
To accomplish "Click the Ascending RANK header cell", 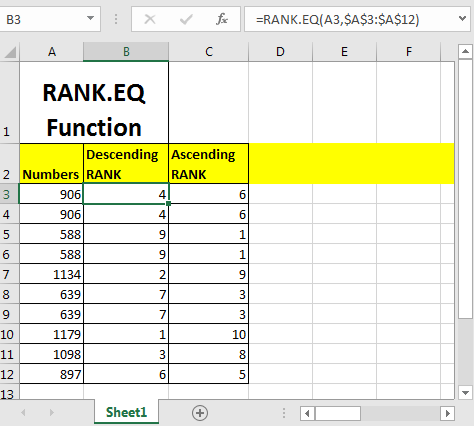I will point(209,164).
